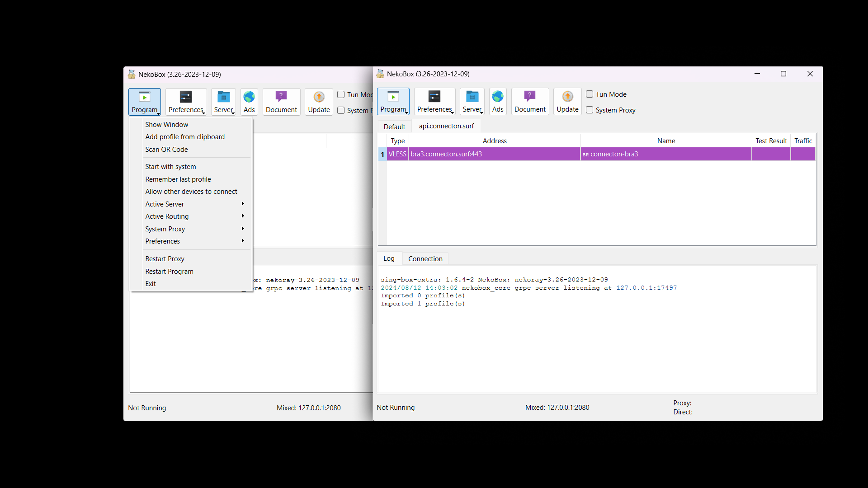The width and height of the screenshot is (868, 488).
Task: Choose Restart Program from menu
Action: click(169, 272)
